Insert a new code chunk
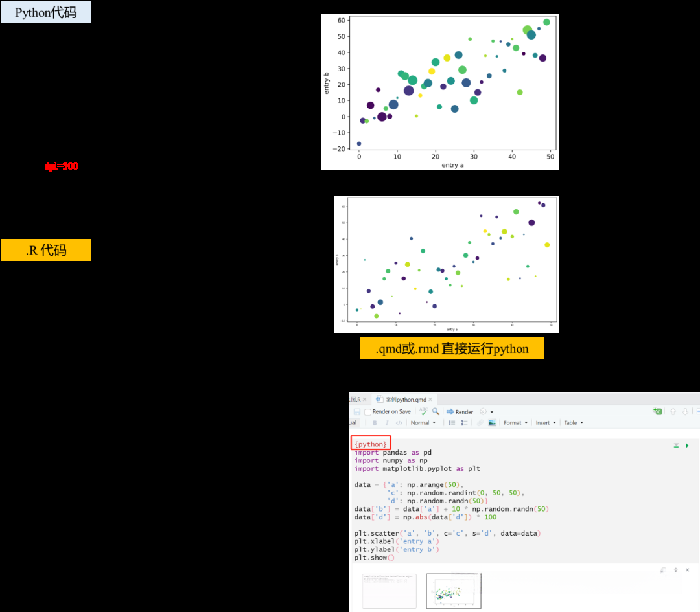 coord(657,411)
